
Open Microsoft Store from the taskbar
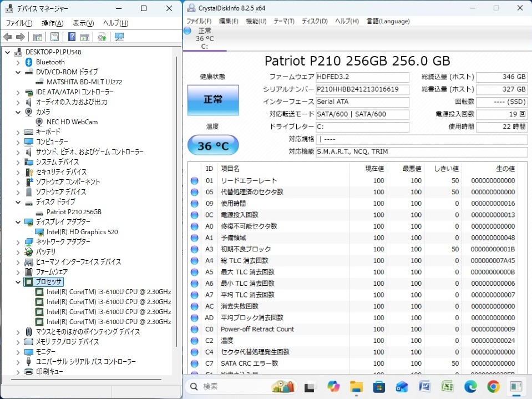[x=379, y=386]
